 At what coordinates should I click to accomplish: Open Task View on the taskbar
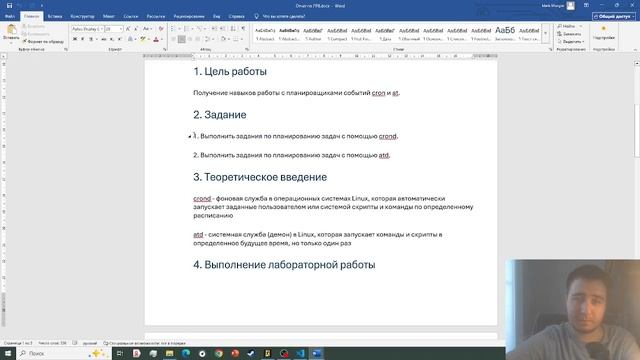pyautogui.click(x=120, y=353)
